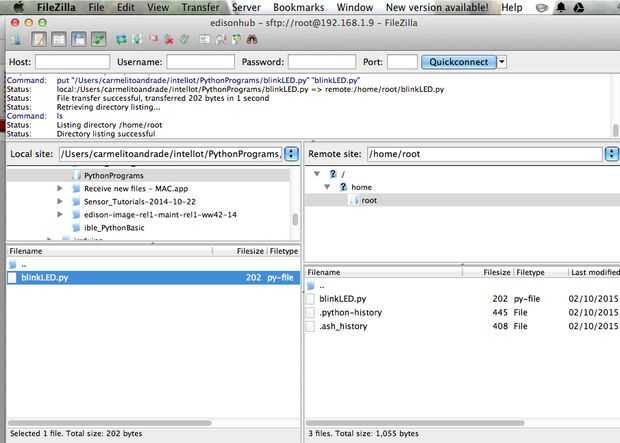Click the Port input field
This screenshot has width=620, height=443.
[x=402, y=62]
